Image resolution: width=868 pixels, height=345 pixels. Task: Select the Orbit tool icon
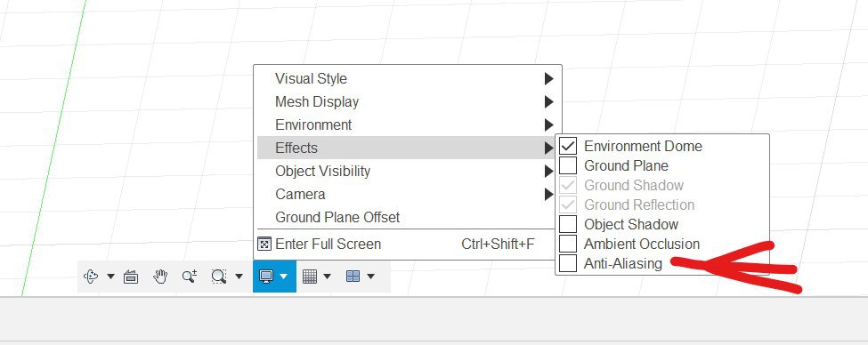(x=91, y=276)
